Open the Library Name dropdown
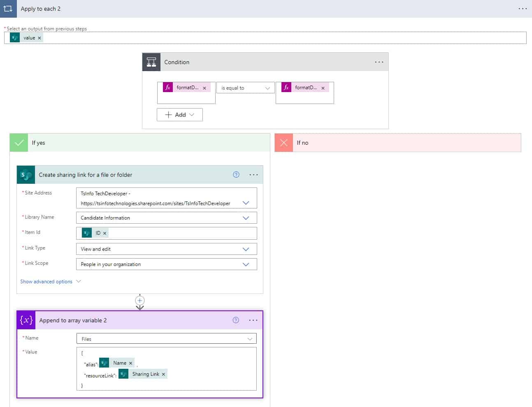Image resolution: width=532 pixels, height=407 pixels. [246, 217]
